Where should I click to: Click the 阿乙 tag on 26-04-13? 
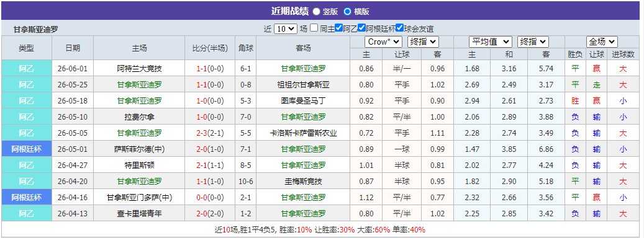(27, 213)
